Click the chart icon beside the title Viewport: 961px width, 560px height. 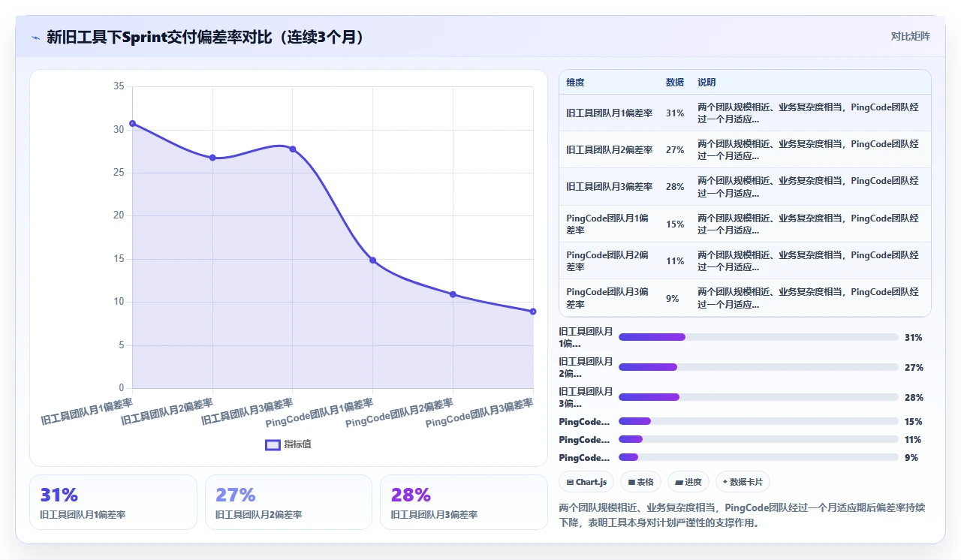point(35,38)
